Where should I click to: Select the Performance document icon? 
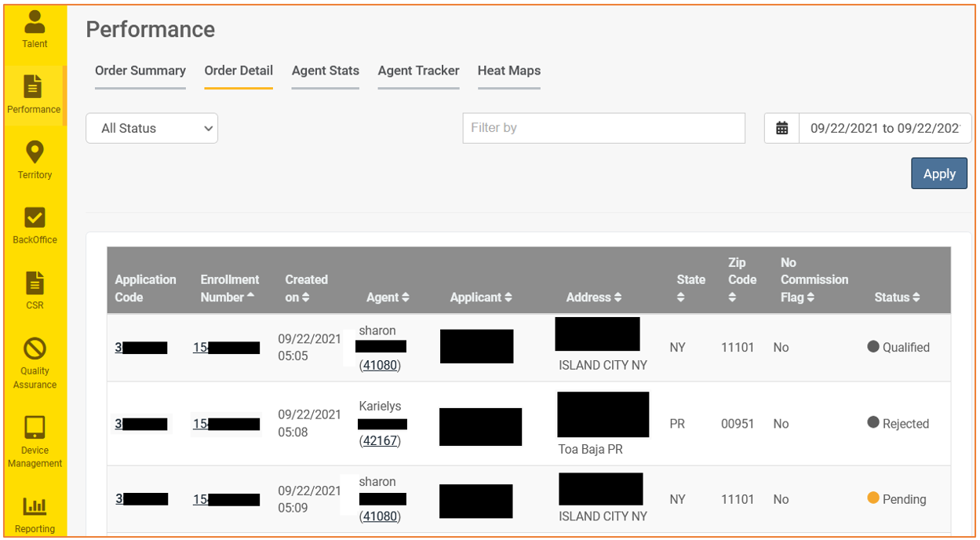(x=34, y=86)
